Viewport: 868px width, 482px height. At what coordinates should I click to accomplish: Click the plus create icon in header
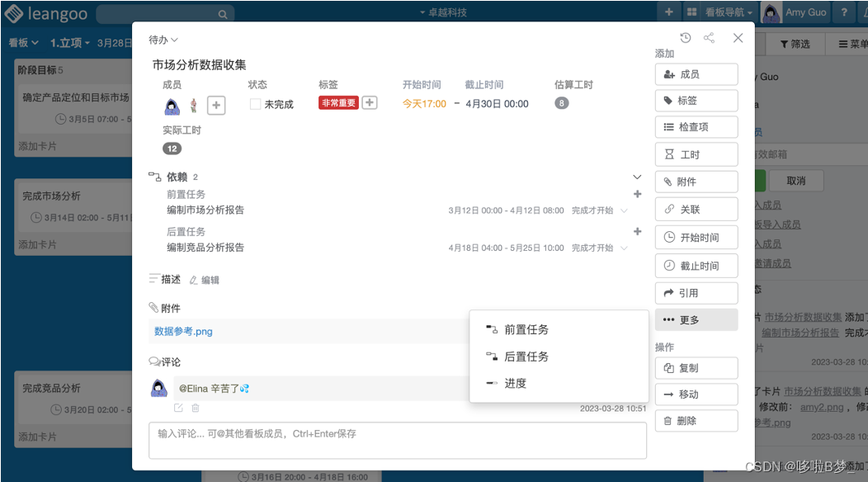pyautogui.click(x=668, y=12)
